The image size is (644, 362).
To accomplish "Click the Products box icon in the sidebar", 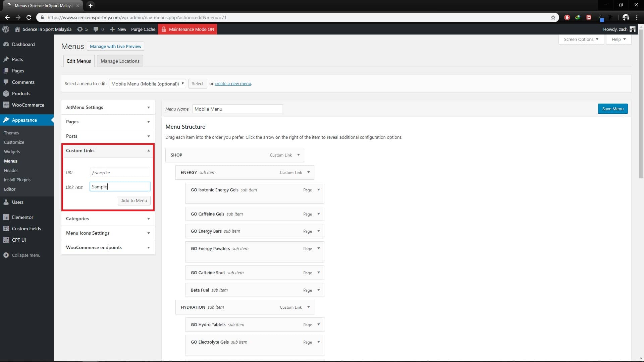I will (x=6, y=94).
